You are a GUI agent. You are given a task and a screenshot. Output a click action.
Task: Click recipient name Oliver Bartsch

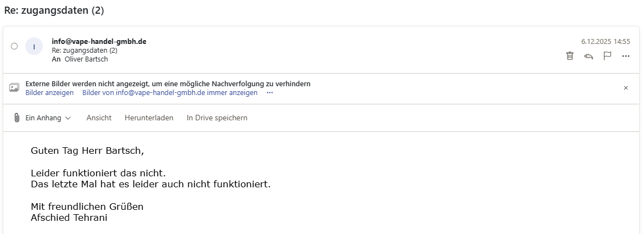click(87, 59)
